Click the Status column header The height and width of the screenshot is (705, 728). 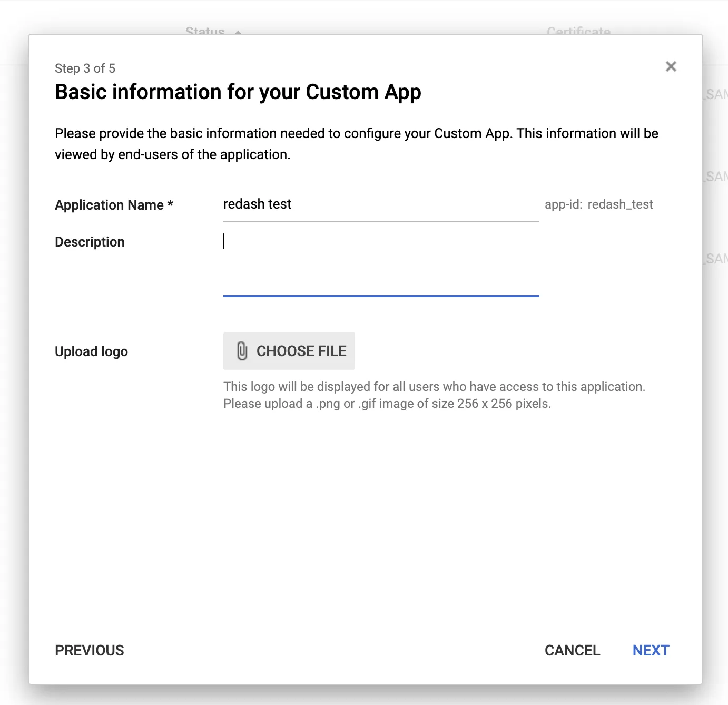pyautogui.click(x=205, y=31)
